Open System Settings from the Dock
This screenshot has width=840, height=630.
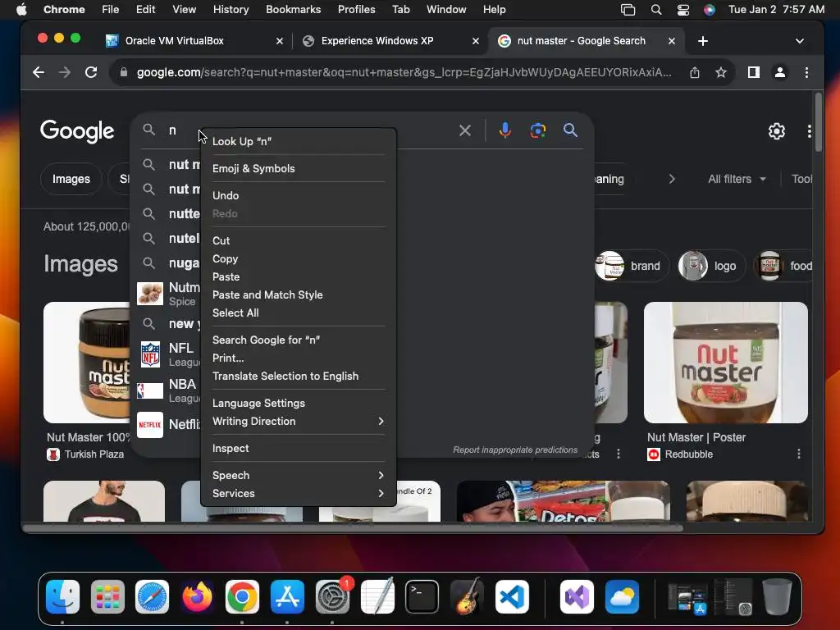point(332,596)
